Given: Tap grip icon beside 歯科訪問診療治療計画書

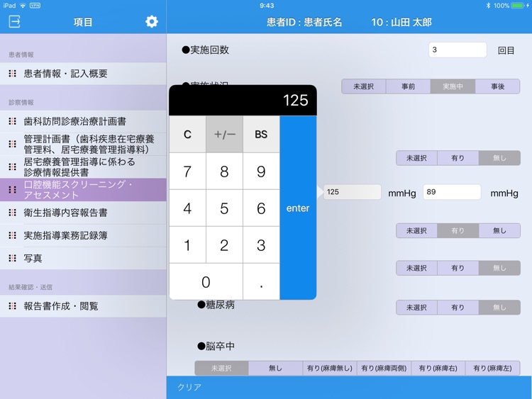Looking at the screenshot, I should 13,121.
